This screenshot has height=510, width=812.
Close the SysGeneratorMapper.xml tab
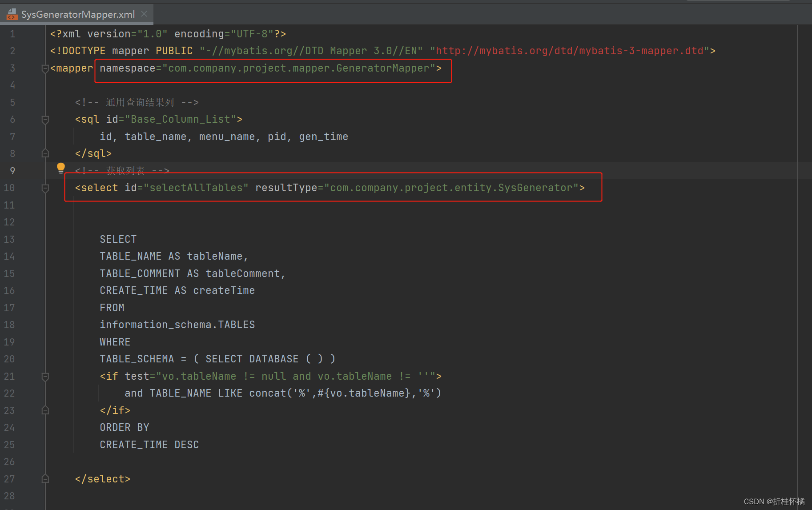[x=144, y=14]
